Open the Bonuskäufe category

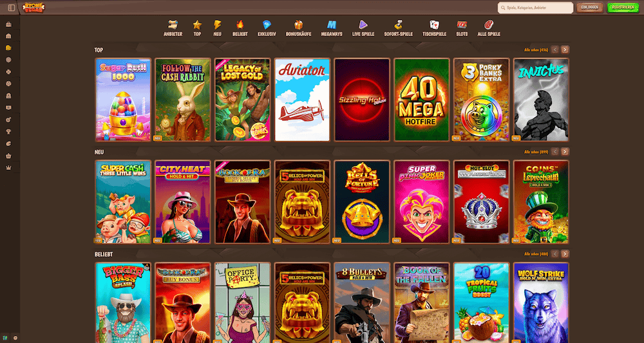(299, 28)
